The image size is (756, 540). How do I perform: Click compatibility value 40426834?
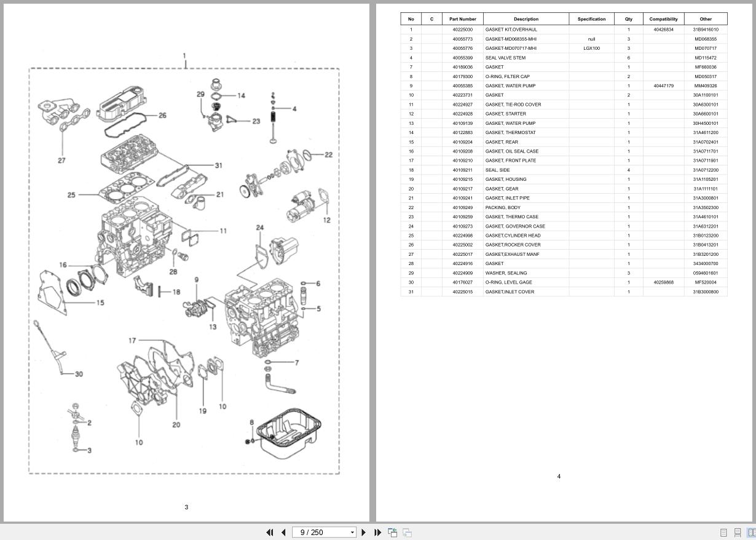[664, 30]
